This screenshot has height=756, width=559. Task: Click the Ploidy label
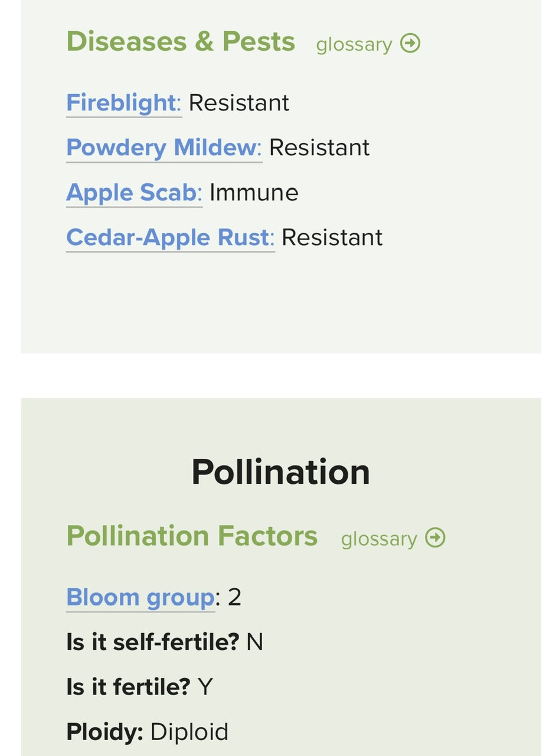(104, 732)
